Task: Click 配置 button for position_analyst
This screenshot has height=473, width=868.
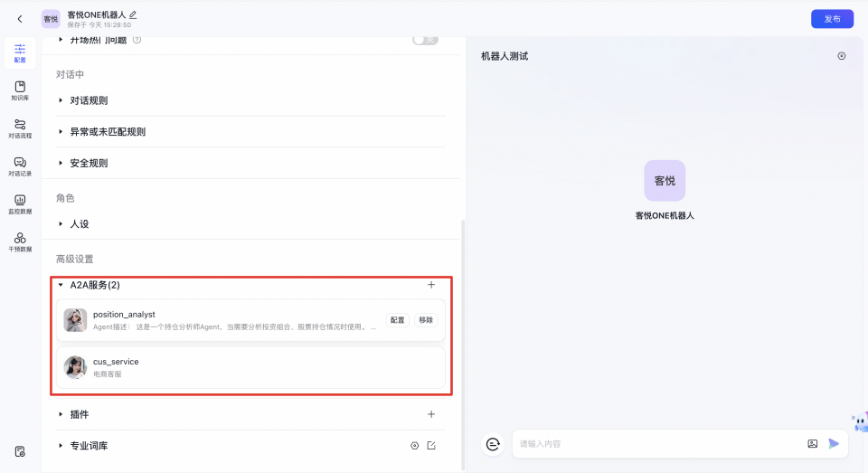Action: tap(398, 320)
